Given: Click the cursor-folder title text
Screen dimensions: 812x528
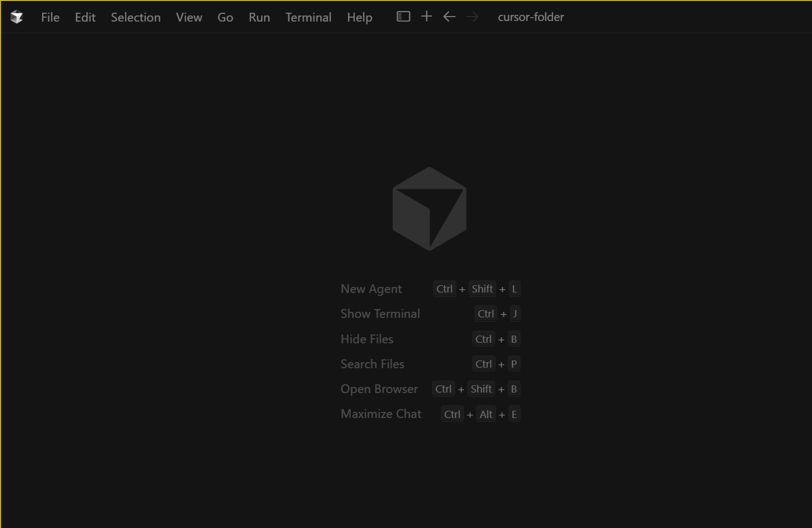Looking at the screenshot, I should (x=531, y=17).
